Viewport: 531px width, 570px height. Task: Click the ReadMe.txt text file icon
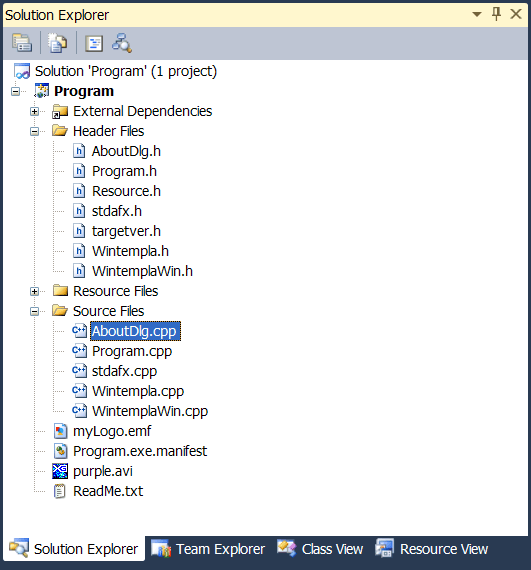[x=60, y=491]
